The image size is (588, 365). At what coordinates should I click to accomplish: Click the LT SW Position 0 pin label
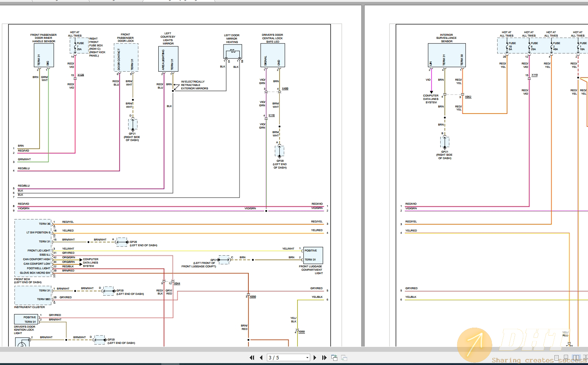38,233
